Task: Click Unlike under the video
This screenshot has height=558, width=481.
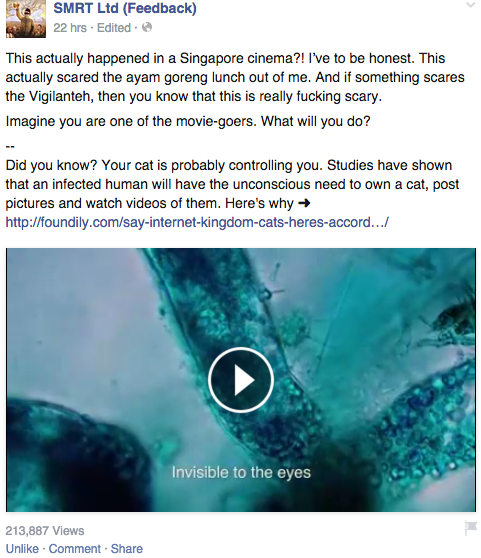Action: tap(22, 549)
